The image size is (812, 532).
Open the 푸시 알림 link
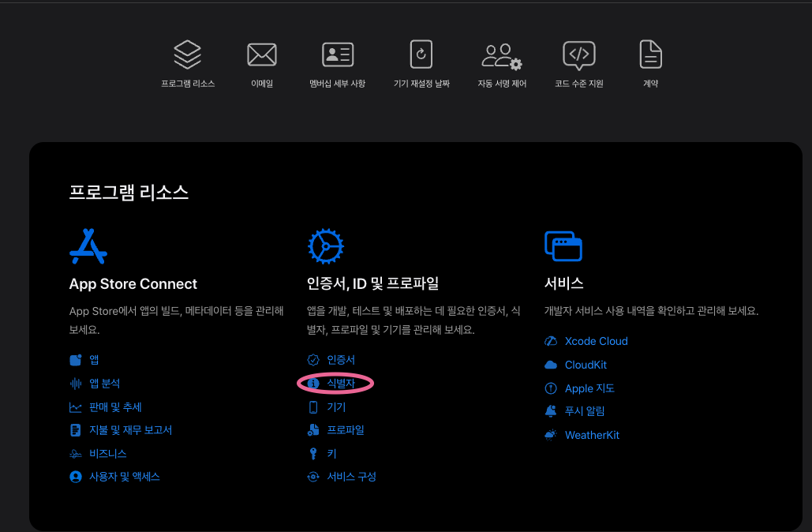(585, 411)
